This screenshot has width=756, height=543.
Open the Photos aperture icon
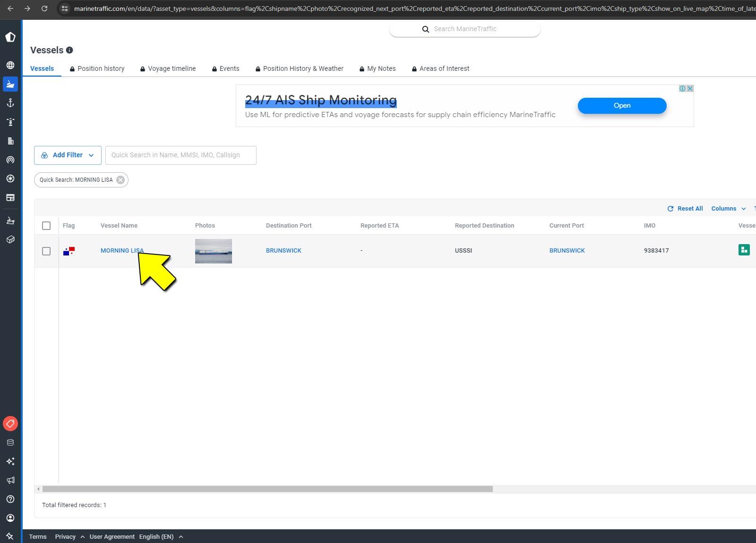(10, 178)
